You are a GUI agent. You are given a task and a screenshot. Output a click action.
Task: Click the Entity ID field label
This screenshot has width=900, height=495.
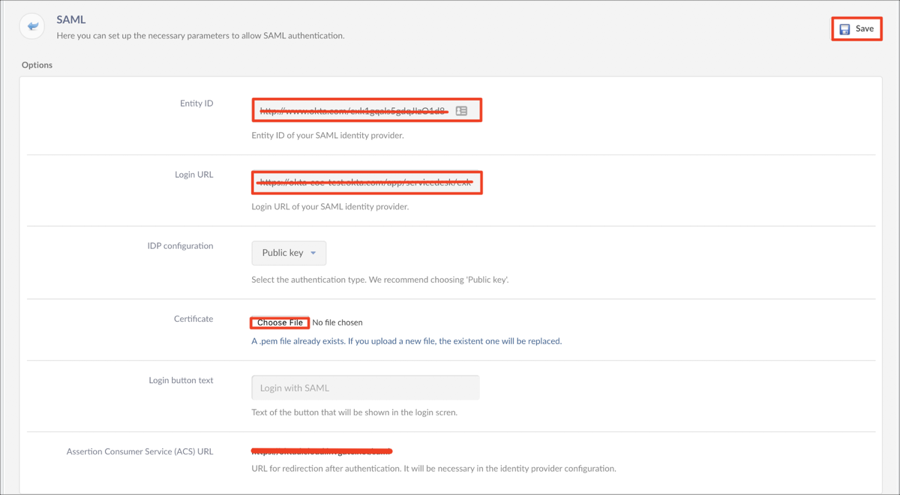196,104
